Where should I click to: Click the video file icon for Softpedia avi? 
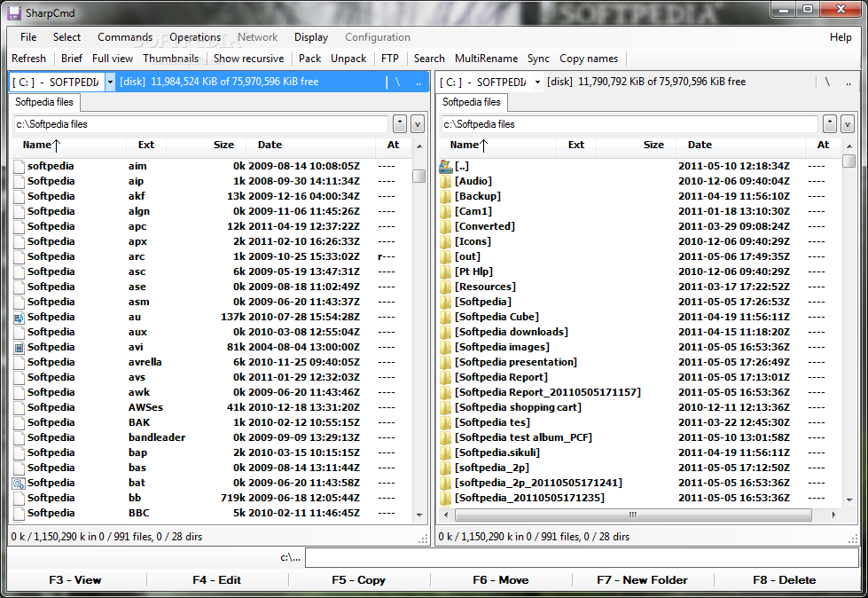point(19,347)
